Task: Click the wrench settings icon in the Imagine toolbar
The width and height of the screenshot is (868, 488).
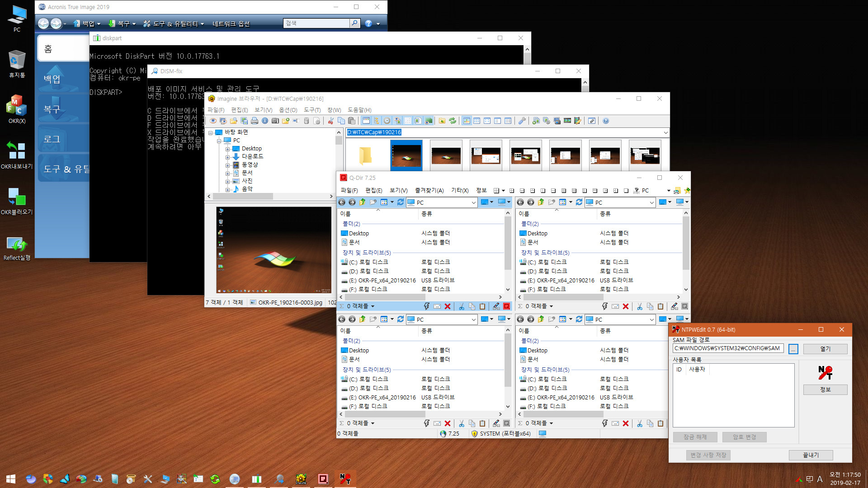Action: coord(522,121)
